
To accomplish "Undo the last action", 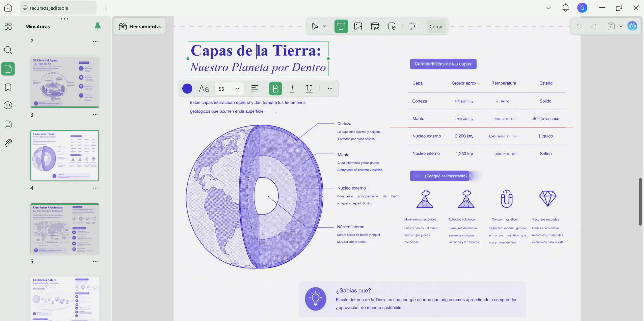I will [579, 26].
